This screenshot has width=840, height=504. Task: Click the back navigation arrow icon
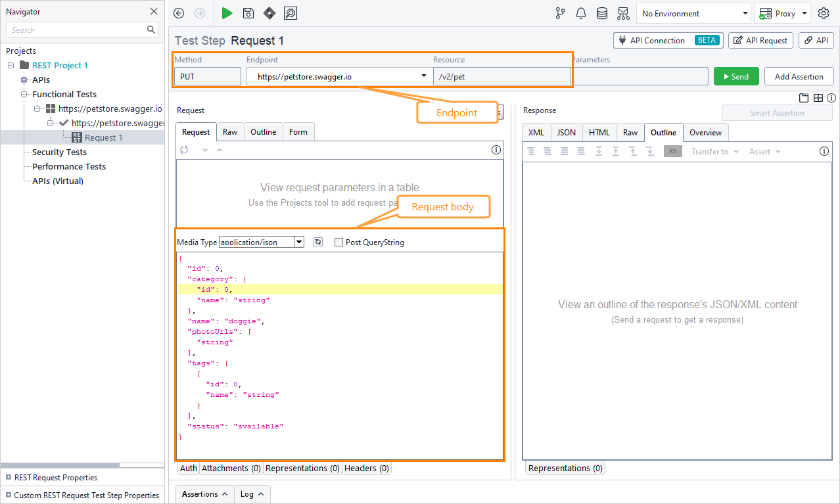tap(178, 13)
